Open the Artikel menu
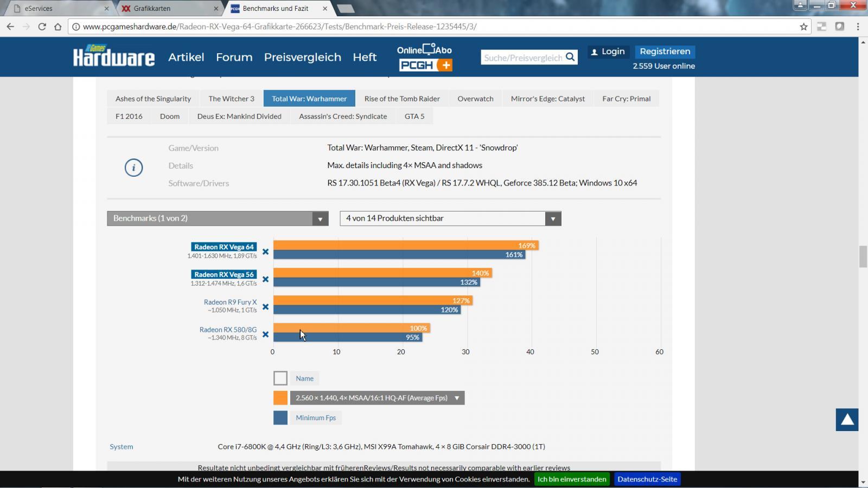The height and width of the screenshot is (488, 868). (x=186, y=57)
